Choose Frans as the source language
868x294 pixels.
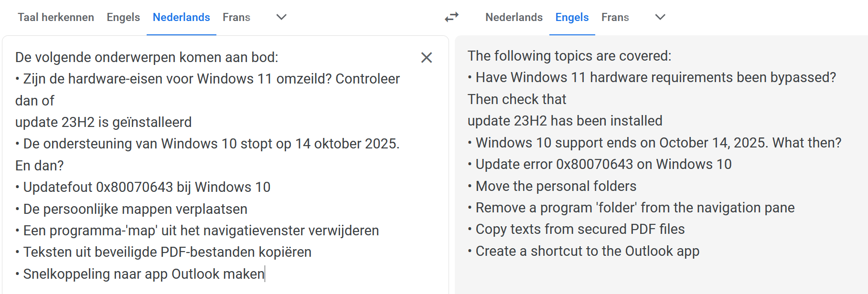coord(236,17)
